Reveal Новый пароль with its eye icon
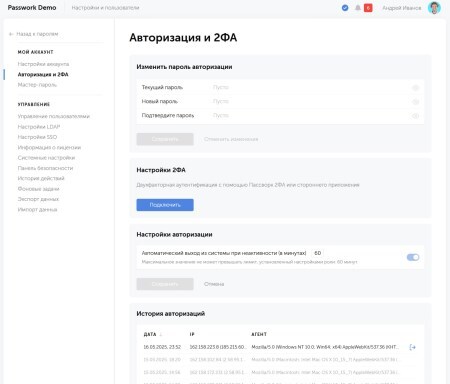450x384 pixels. coord(415,102)
